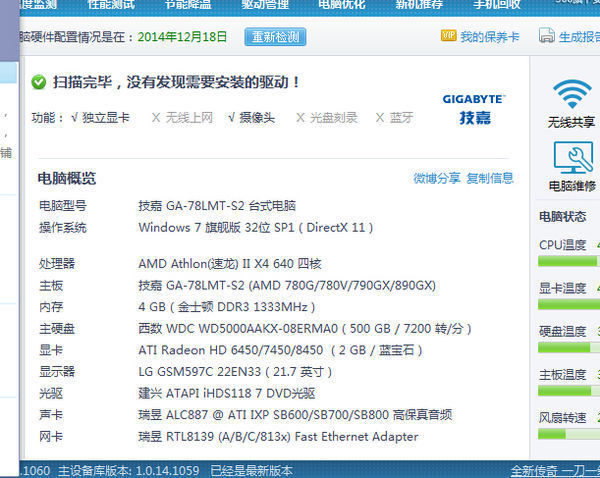600x478 pixels.
Task: Open the 手机回收 tab
Action: tap(497, 5)
